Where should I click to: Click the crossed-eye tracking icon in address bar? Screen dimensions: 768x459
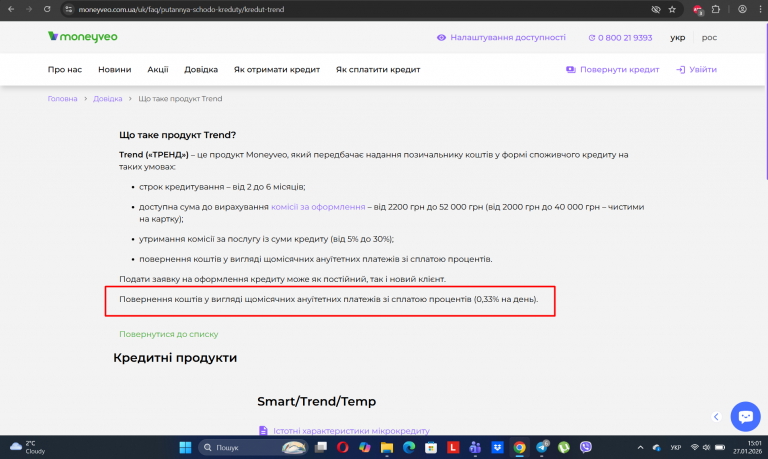[655, 9]
